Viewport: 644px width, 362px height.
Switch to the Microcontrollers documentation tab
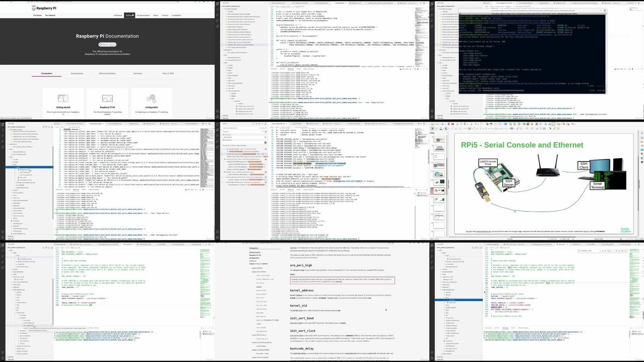[x=107, y=73]
